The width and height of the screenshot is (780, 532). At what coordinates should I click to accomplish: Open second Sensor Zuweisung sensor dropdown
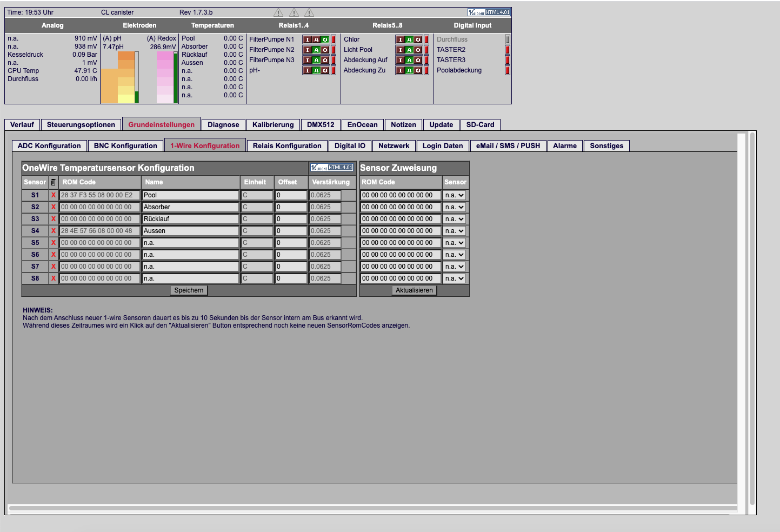455,207
